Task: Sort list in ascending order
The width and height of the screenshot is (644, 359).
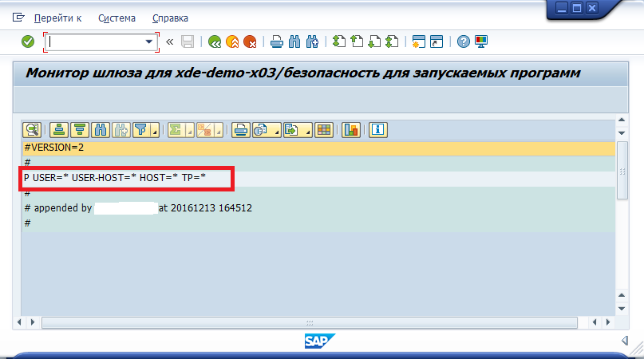Action: click(58, 130)
